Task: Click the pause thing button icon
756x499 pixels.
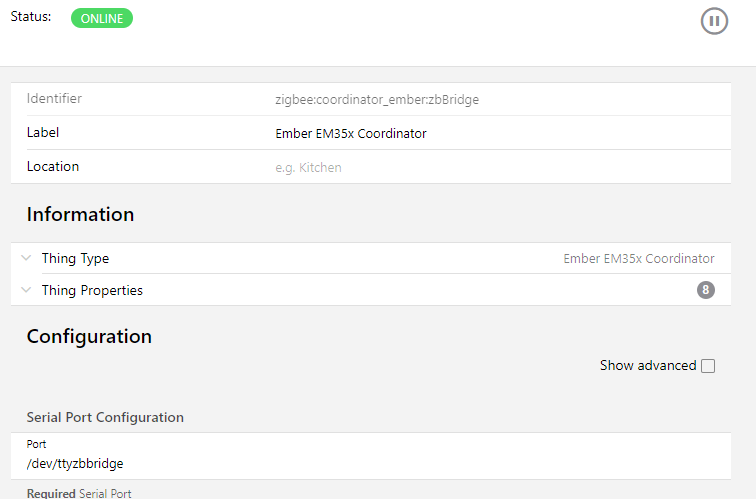Action: click(714, 21)
